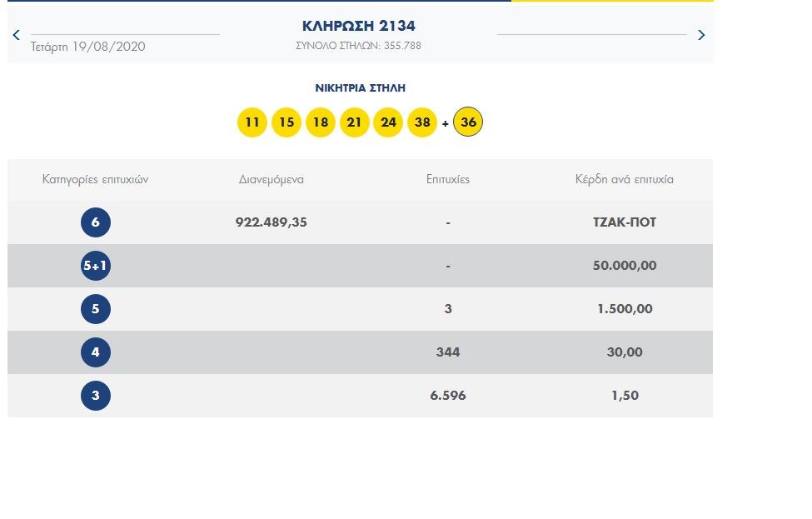The width and height of the screenshot is (812, 519).
Task: Go to the previous draw with left arrow
Action: (x=17, y=35)
